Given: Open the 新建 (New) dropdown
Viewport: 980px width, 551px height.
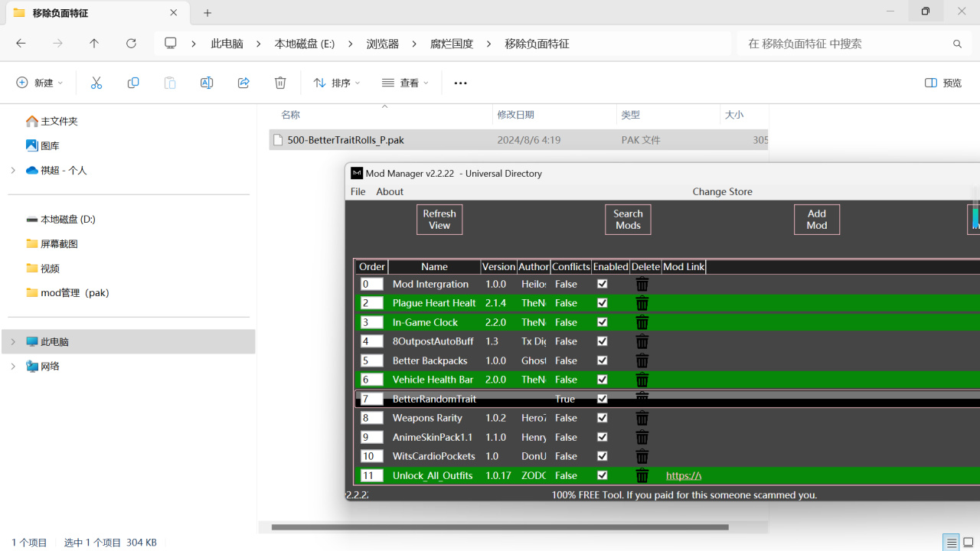Looking at the screenshot, I should (40, 83).
